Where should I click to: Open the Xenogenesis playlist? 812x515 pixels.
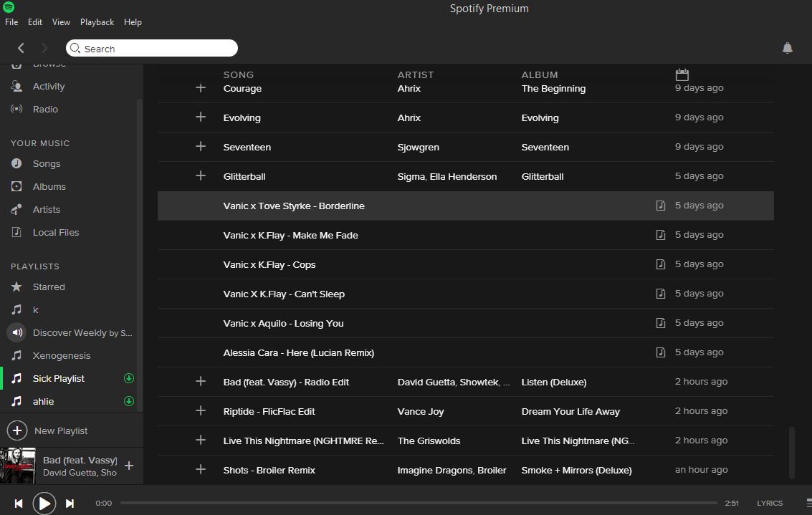[x=61, y=355]
